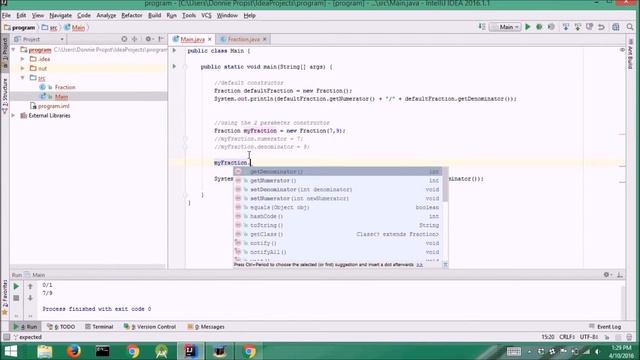Open the project structure icon
Screen dimensions: 640x360
click(616, 27)
